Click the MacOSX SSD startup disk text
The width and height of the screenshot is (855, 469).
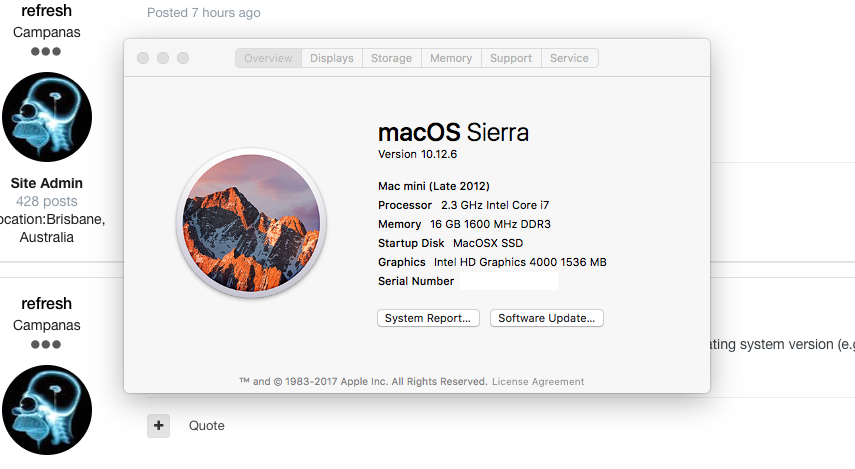point(488,243)
